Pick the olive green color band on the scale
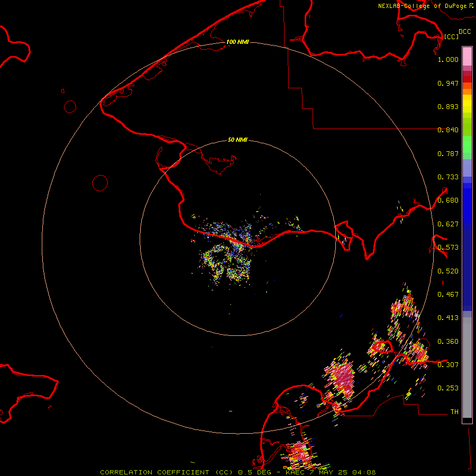The width and height of the screenshot is (476, 476). (467, 127)
